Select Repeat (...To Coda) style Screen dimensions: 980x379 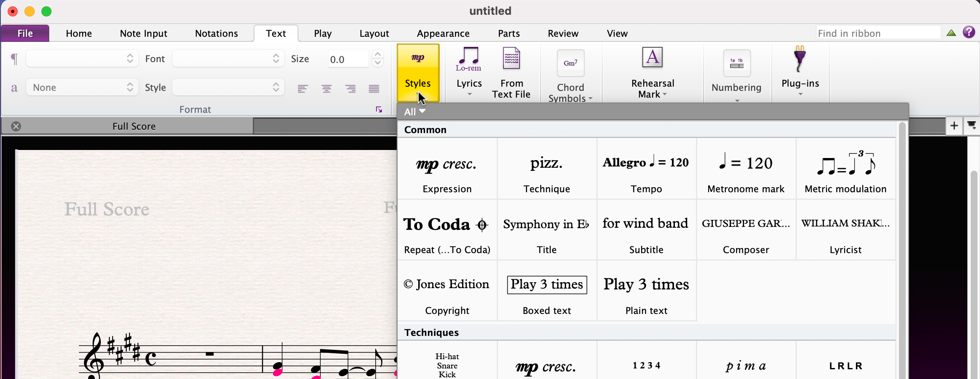pyautogui.click(x=447, y=229)
